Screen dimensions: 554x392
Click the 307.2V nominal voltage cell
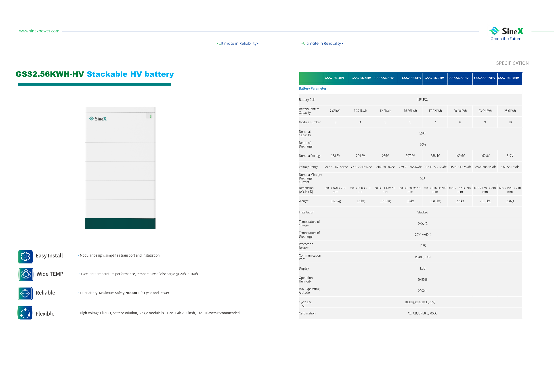(410, 156)
